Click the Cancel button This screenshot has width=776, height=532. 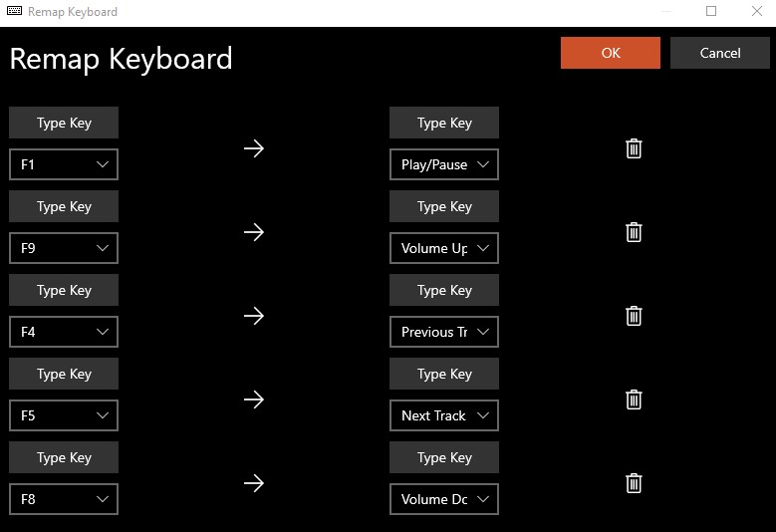pyautogui.click(x=720, y=53)
